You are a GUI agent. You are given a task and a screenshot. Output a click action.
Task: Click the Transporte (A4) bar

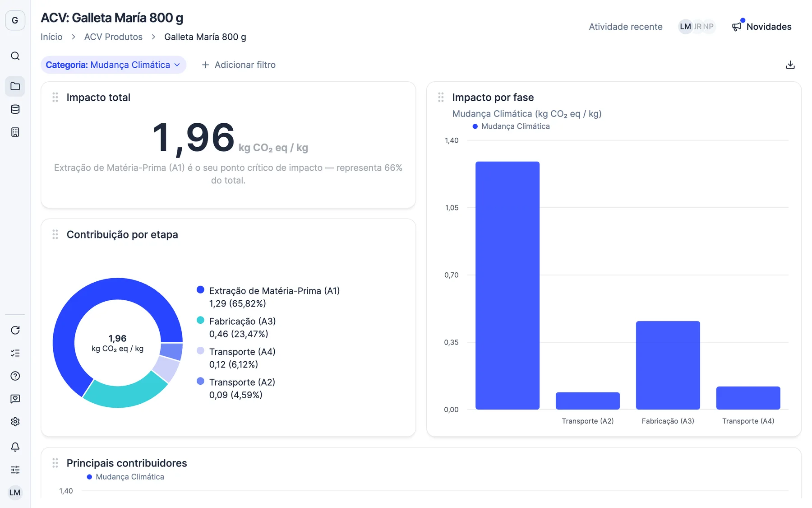point(748,398)
